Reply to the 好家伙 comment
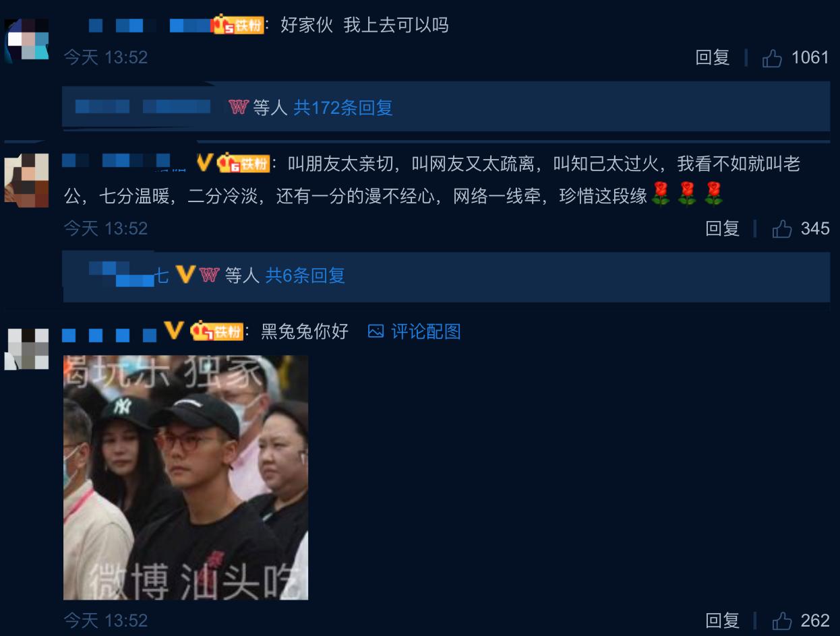The image size is (840, 636). [713, 58]
